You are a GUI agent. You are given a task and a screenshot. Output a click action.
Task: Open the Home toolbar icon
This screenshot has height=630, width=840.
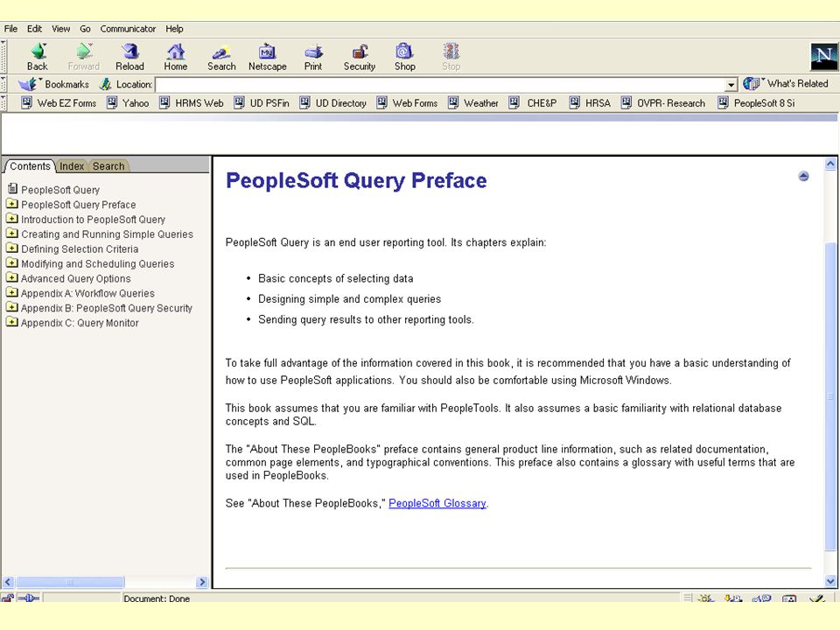(175, 52)
